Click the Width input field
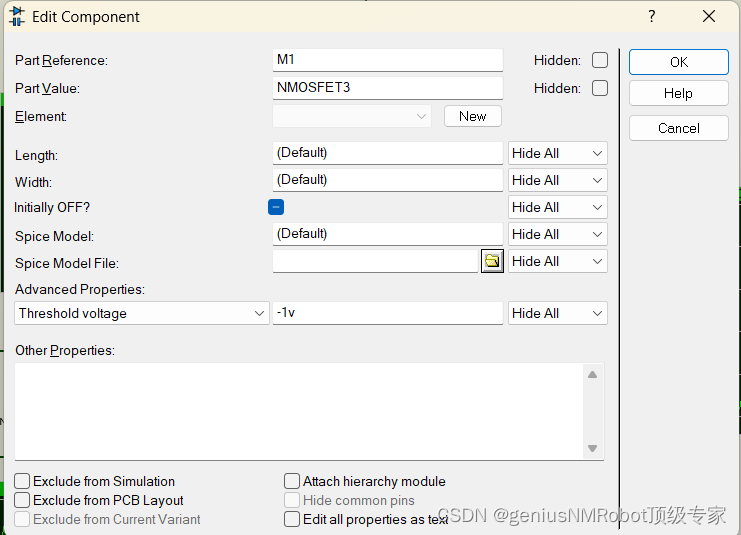Image resolution: width=741 pixels, height=535 pixels. pyautogui.click(x=388, y=180)
